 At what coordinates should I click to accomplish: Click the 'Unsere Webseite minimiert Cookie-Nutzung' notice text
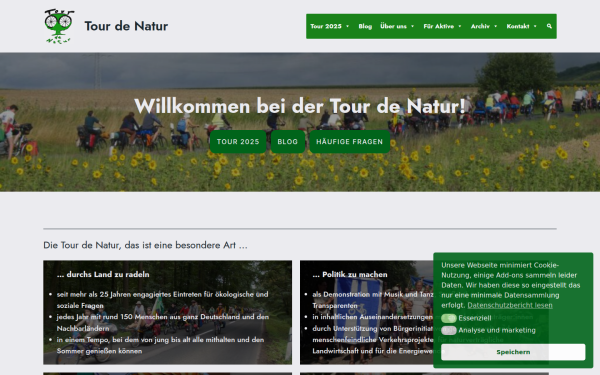[510, 285]
